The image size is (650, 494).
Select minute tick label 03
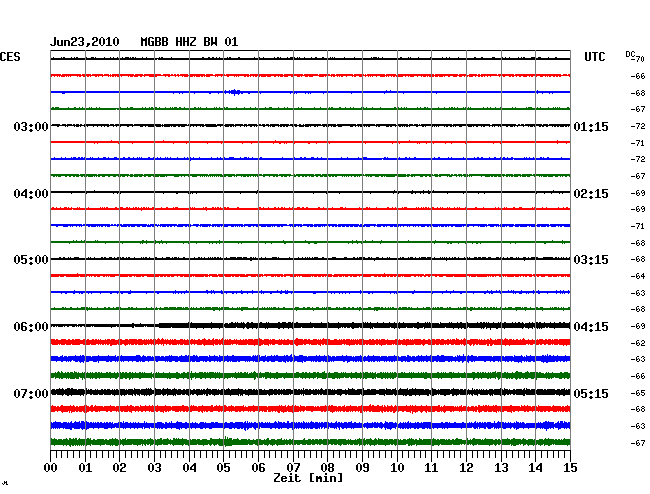coord(155,467)
